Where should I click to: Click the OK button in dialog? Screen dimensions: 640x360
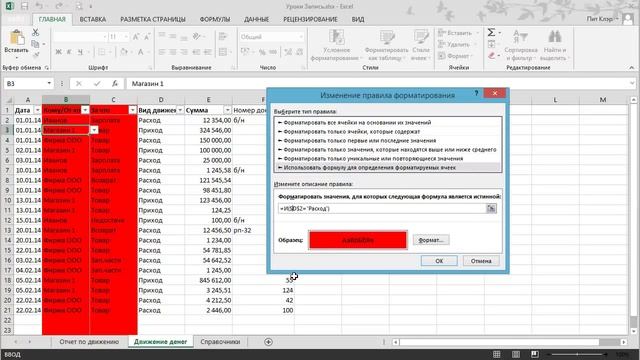coord(439,261)
